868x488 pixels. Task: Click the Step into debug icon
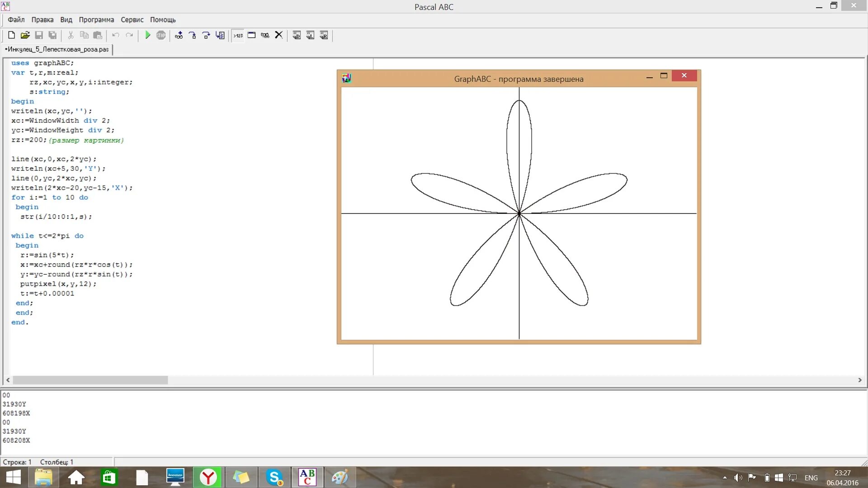pyautogui.click(x=193, y=35)
